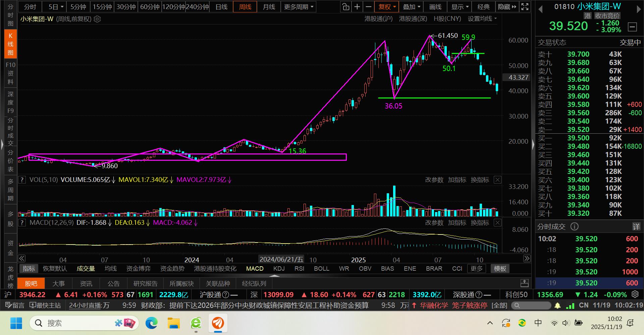Click Windows taskbar 搜索 search box
Image resolution: width=644 pixels, height=335 pixels.
point(84,323)
